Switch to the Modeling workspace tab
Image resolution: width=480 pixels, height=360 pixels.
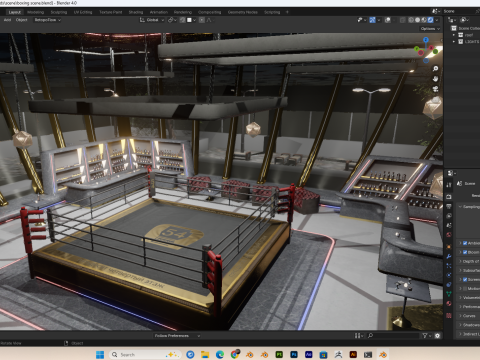(x=36, y=12)
